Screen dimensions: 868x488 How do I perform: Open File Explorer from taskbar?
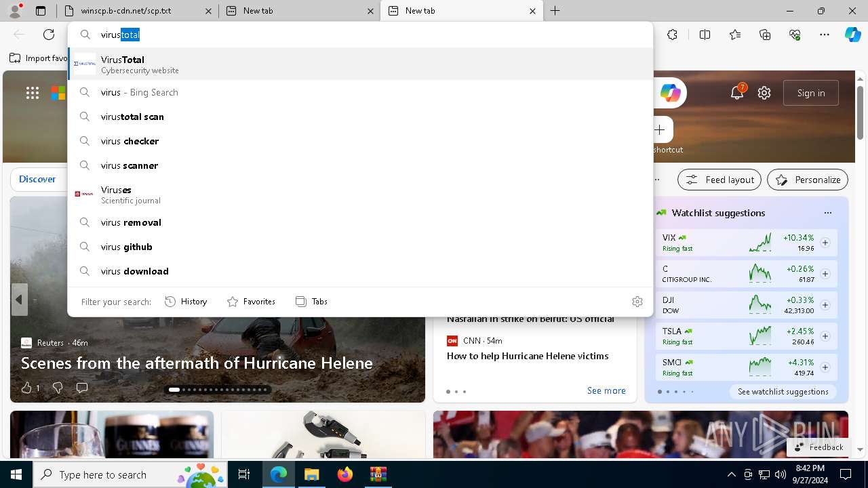[x=311, y=474]
